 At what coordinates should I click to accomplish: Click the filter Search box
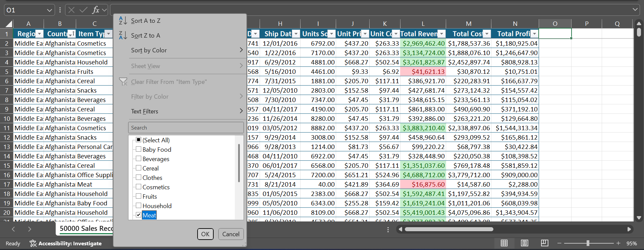[186, 128]
